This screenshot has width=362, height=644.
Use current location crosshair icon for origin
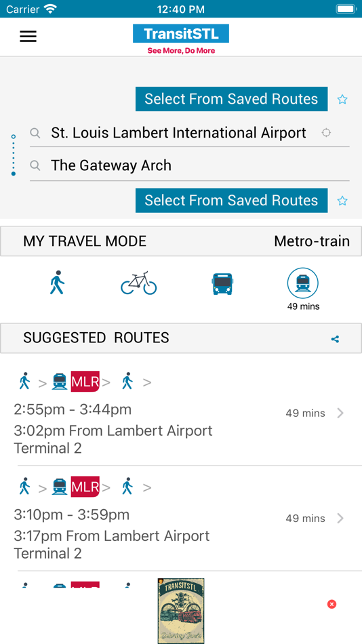326,133
